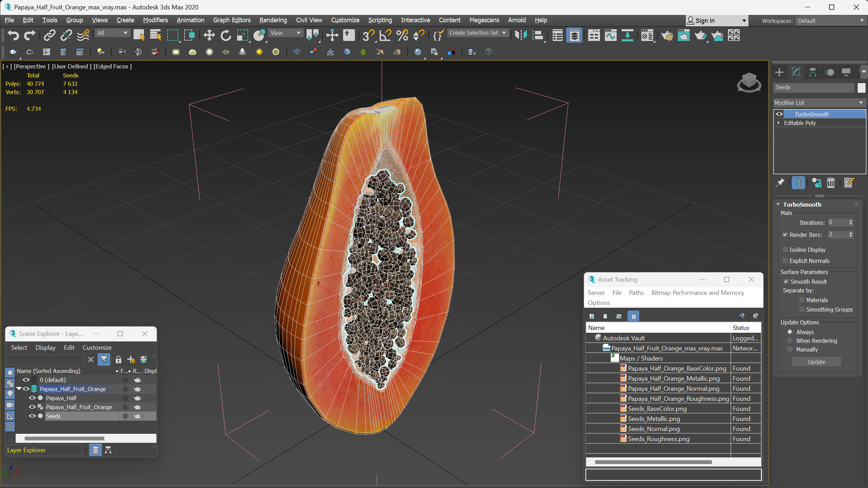Collapse the TurboSmooth rollout

coord(778,204)
